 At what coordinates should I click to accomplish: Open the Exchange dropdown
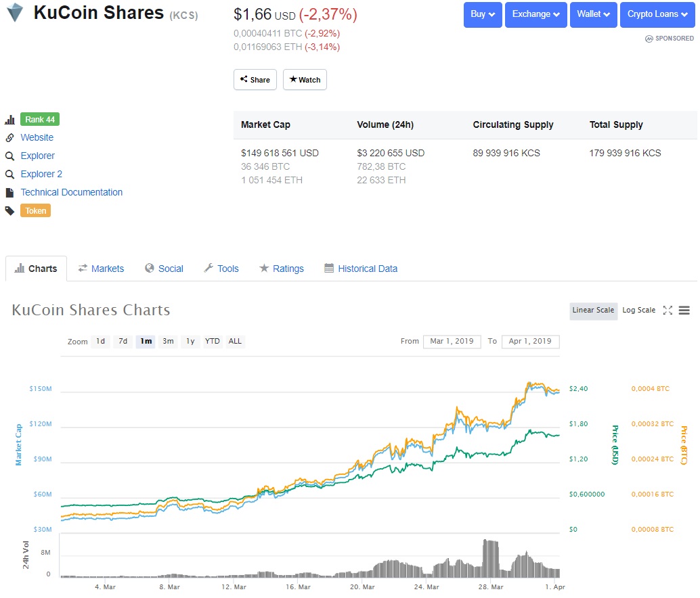tap(535, 15)
